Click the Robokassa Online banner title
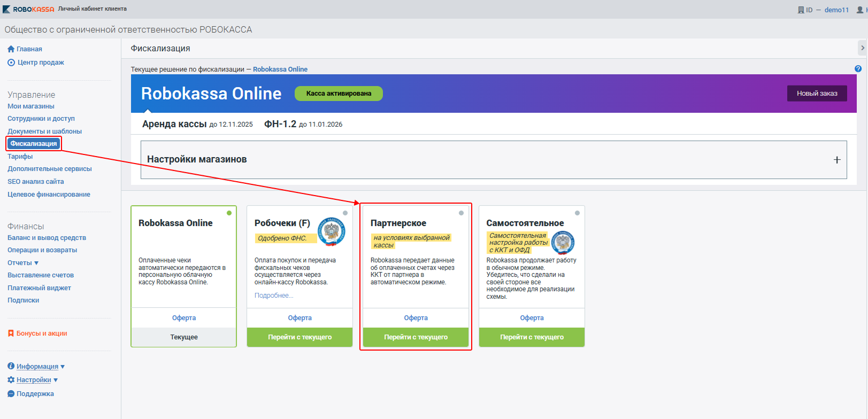The width and height of the screenshot is (868, 419). [211, 94]
